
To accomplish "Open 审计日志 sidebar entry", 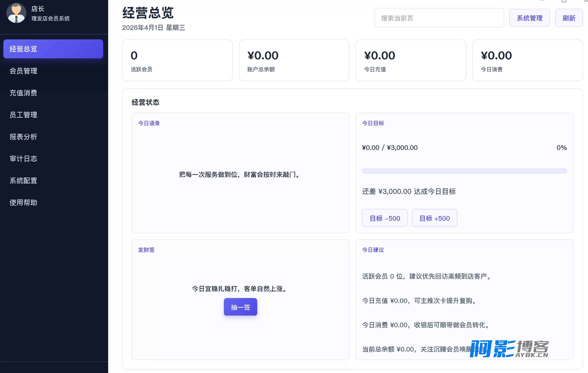I will (53, 159).
